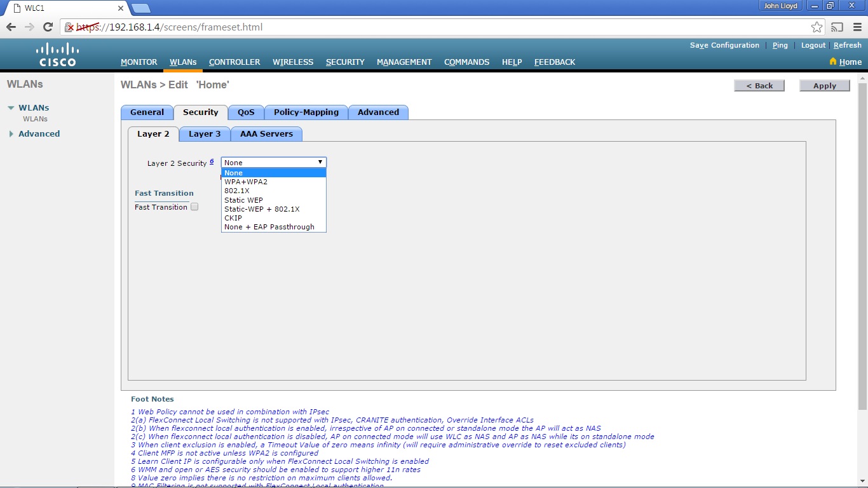Click footnote text about Web Policy and IPsec
Viewport: 868px width, 488px height.
[x=230, y=412]
